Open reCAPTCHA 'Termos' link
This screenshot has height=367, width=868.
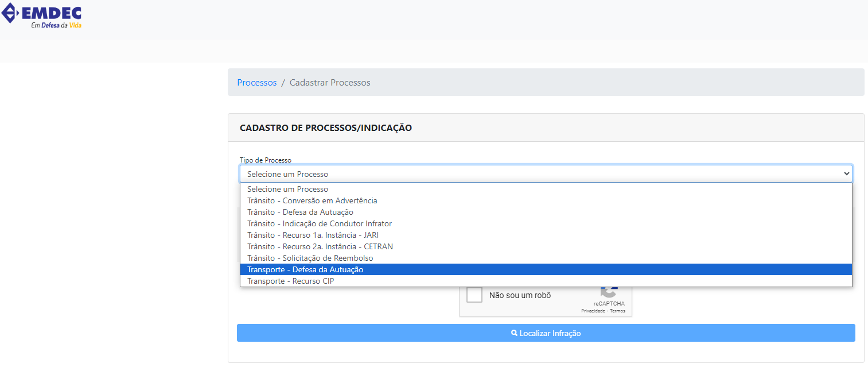pyautogui.click(x=618, y=311)
